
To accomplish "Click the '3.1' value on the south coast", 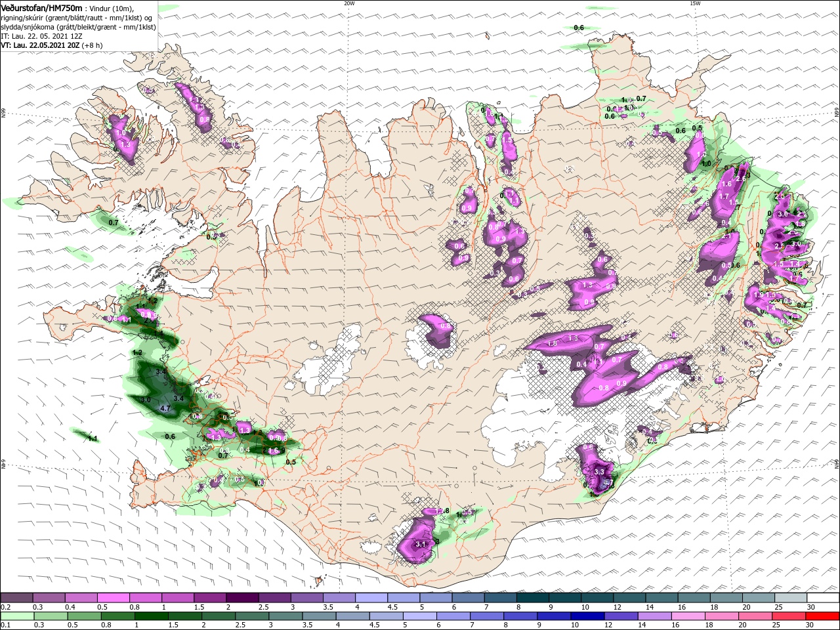I will (421, 544).
